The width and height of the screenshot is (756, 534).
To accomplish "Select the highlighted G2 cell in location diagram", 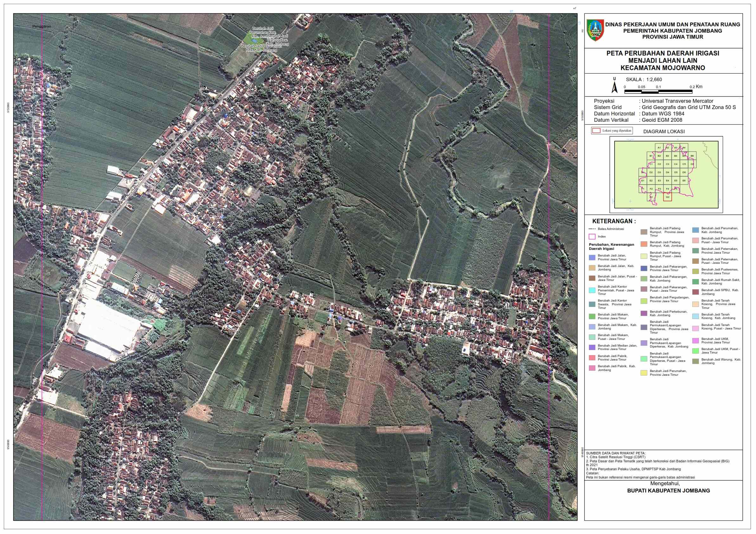I will click(668, 198).
